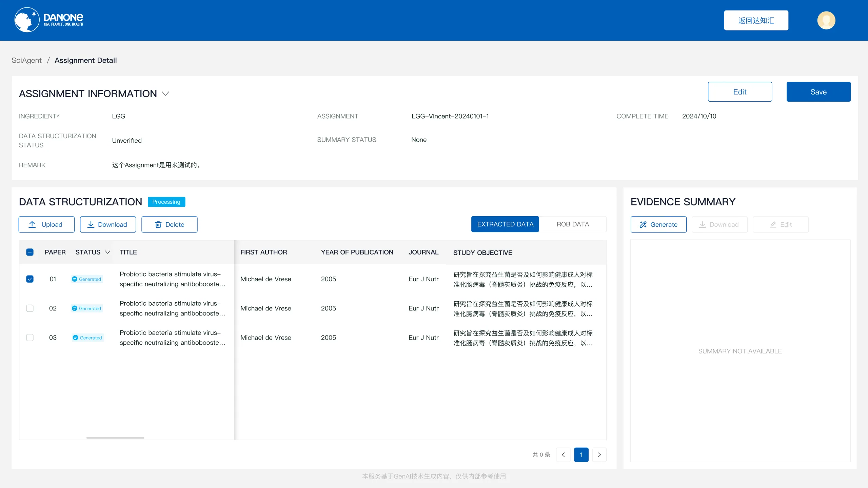
Task: Click the trash icon on Delete
Action: (158, 224)
